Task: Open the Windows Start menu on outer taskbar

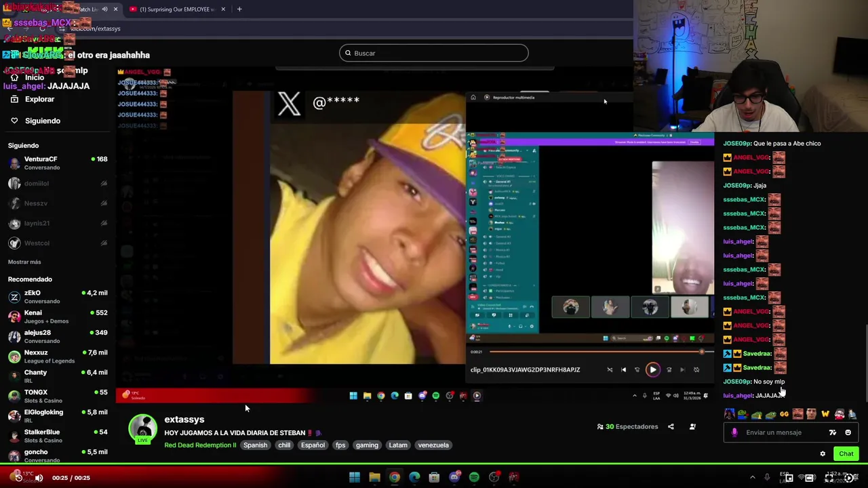Action: (x=355, y=478)
